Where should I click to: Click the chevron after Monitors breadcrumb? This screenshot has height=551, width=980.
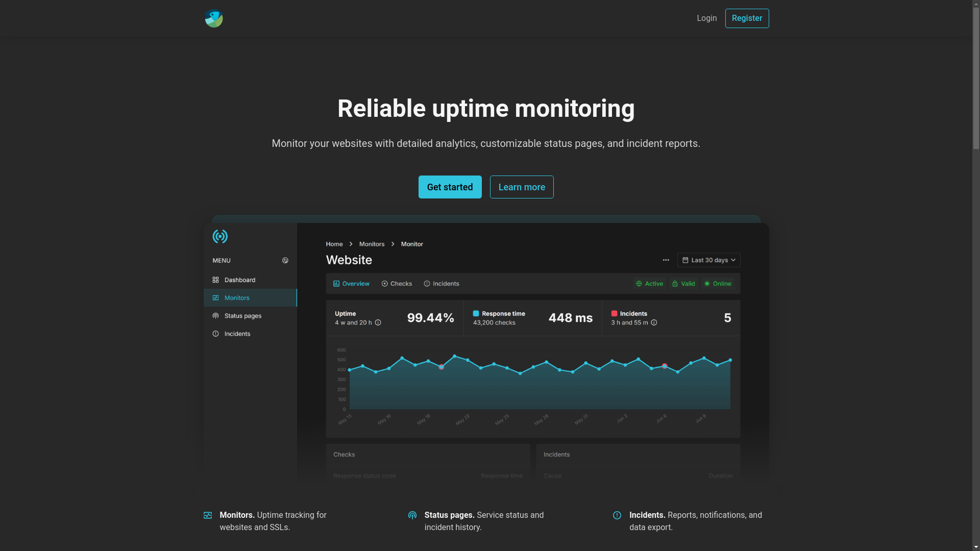tap(393, 244)
